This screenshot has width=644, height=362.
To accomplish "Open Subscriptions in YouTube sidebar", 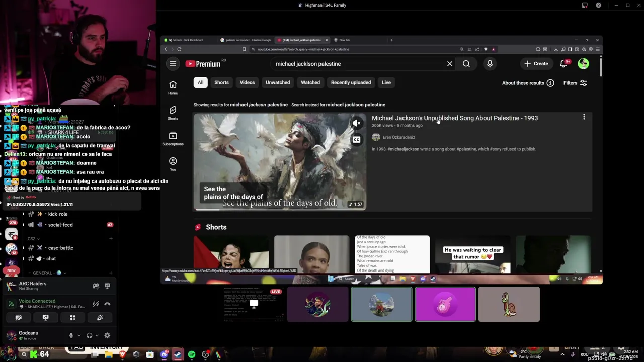I will (x=173, y=138).
